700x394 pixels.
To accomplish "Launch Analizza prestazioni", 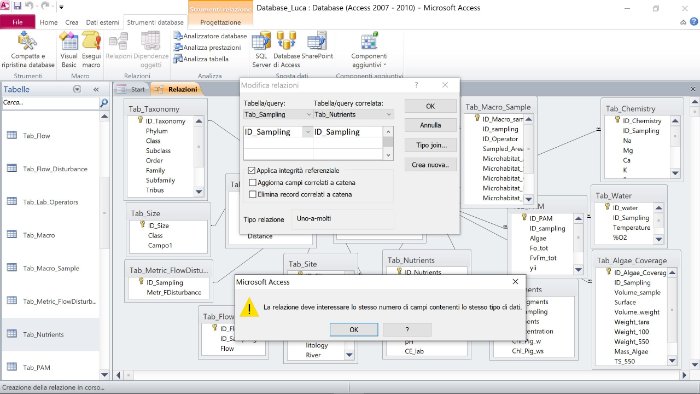I will 208,47.
